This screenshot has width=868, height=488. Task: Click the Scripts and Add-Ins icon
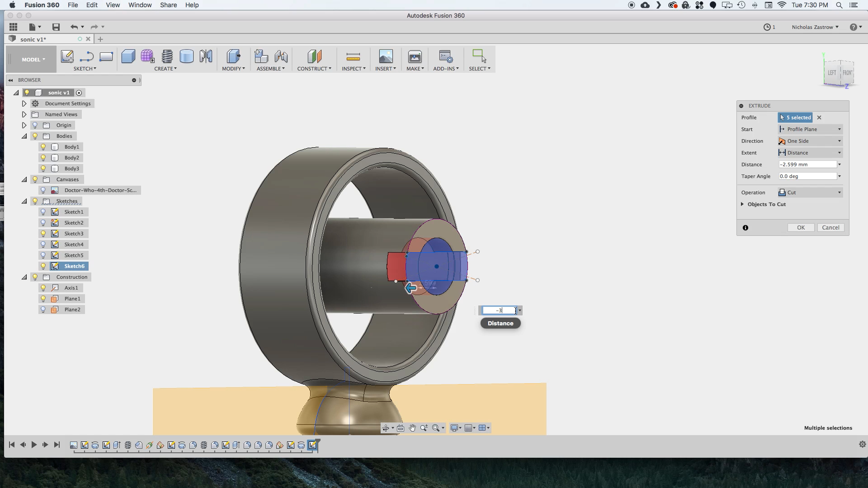point(446,56)
